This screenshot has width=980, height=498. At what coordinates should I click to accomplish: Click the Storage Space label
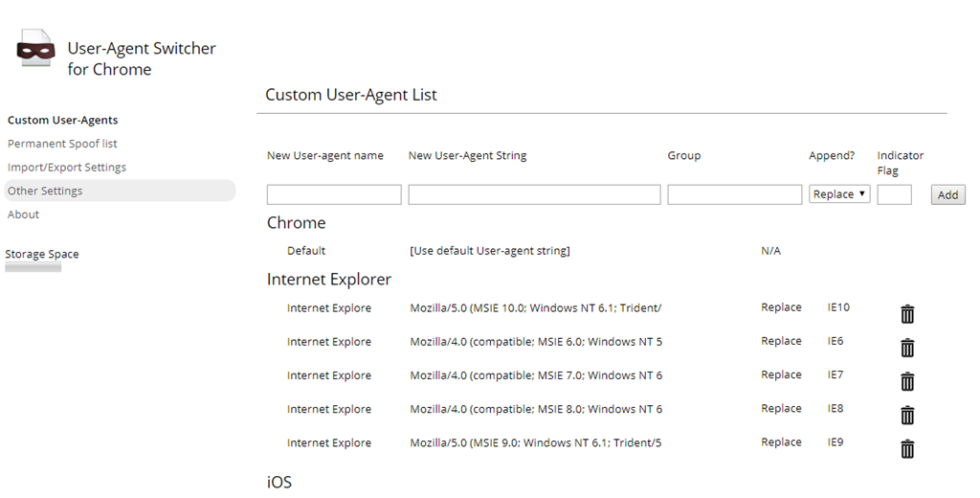tap(42, 254)
